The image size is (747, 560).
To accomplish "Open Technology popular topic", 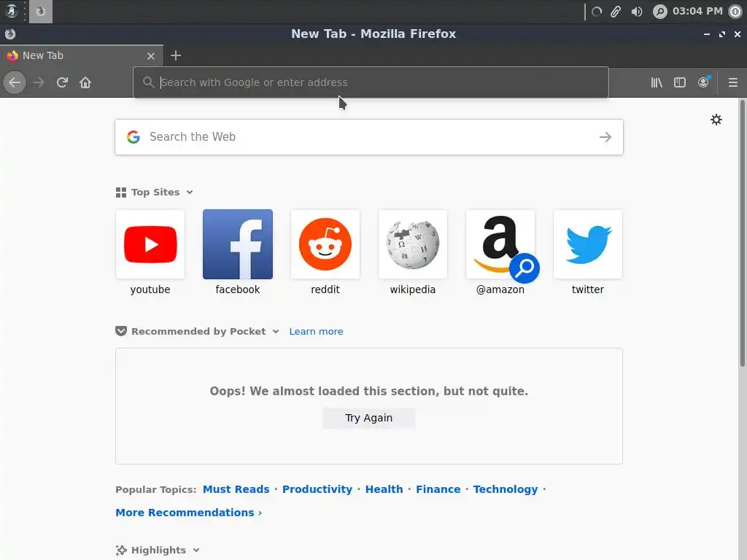I will coord(506,489).
